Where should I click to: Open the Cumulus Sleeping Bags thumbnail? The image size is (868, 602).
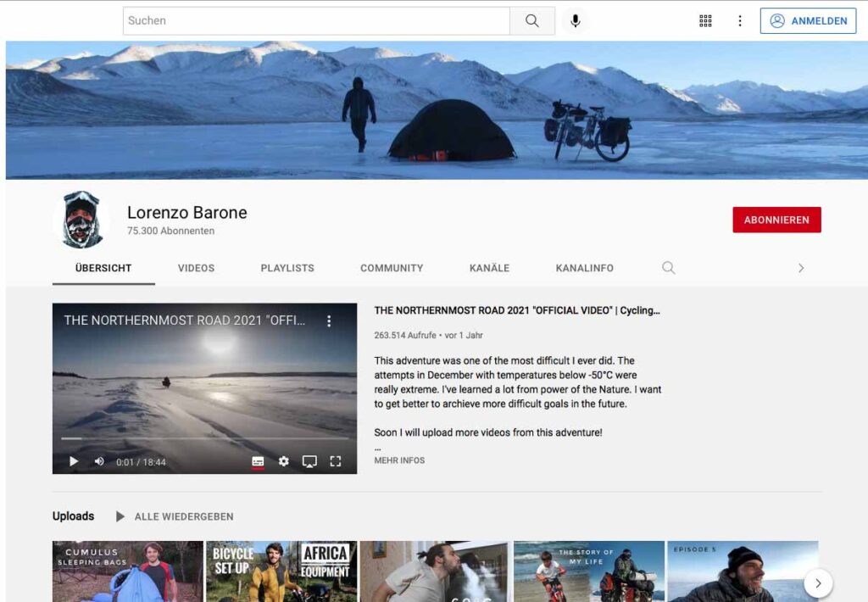(127, 571)
